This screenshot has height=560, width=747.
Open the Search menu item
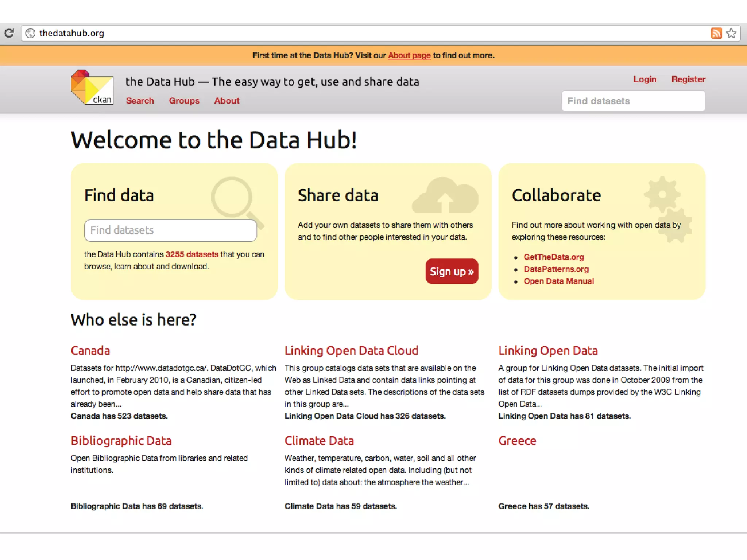pyautogui.click(x=140, y=101)
